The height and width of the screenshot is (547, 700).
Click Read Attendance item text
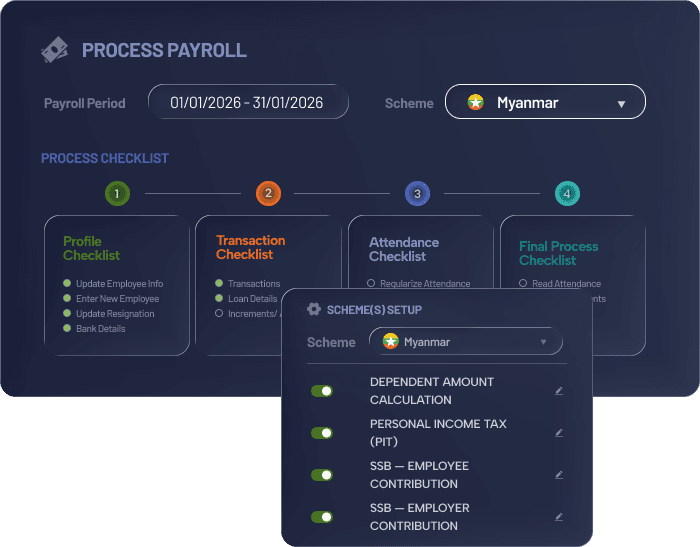(567, 284)
